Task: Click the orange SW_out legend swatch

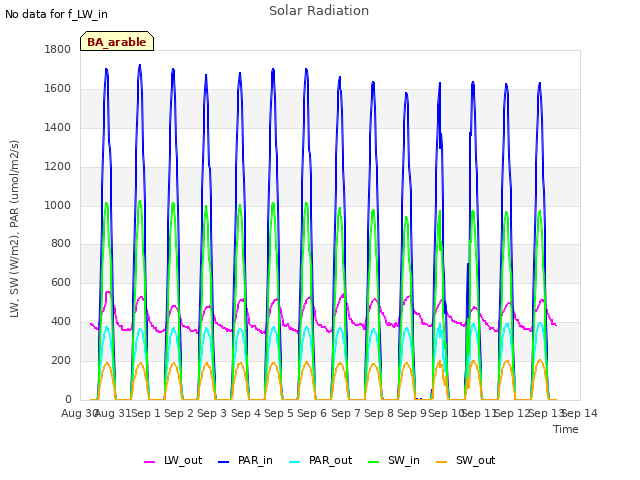Action: coord(441,462)
